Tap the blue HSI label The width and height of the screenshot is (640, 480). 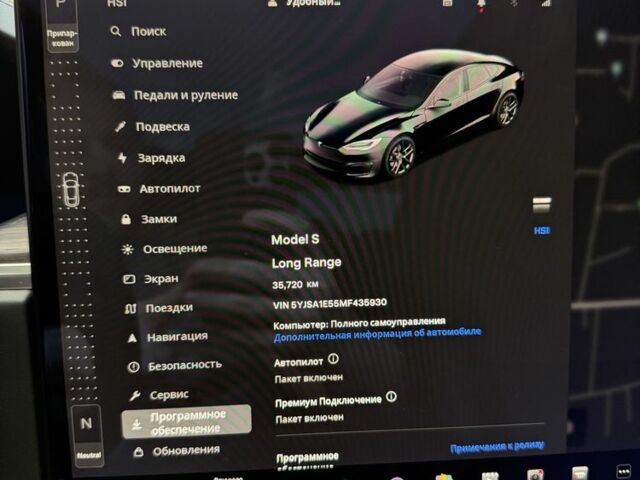point(542,231)
